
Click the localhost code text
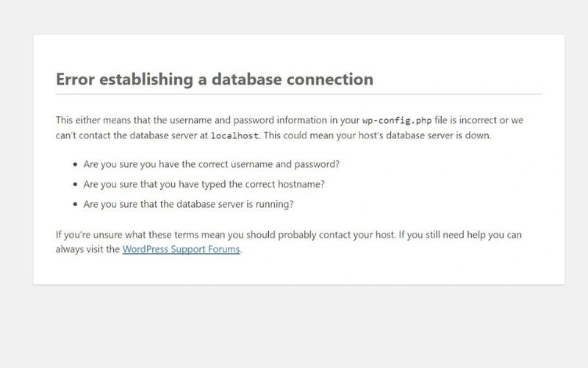[x=234, y=135]
